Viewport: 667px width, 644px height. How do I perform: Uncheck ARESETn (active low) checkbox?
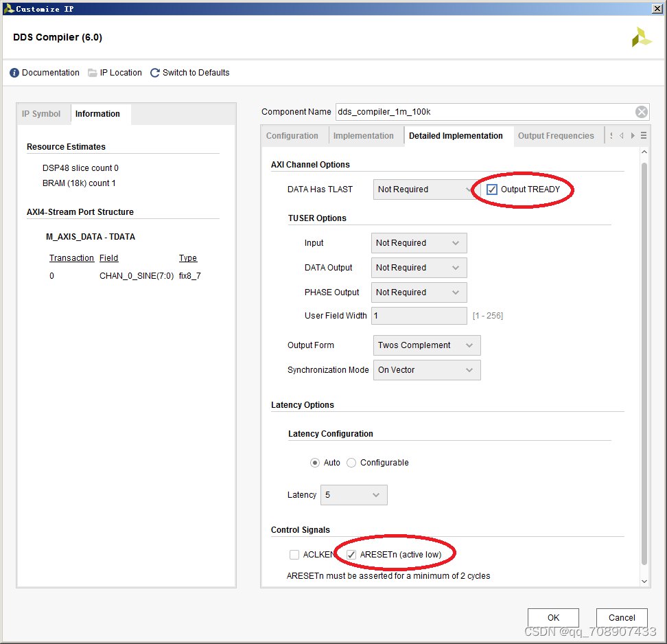pyautogui.click(x=351, y=555)
